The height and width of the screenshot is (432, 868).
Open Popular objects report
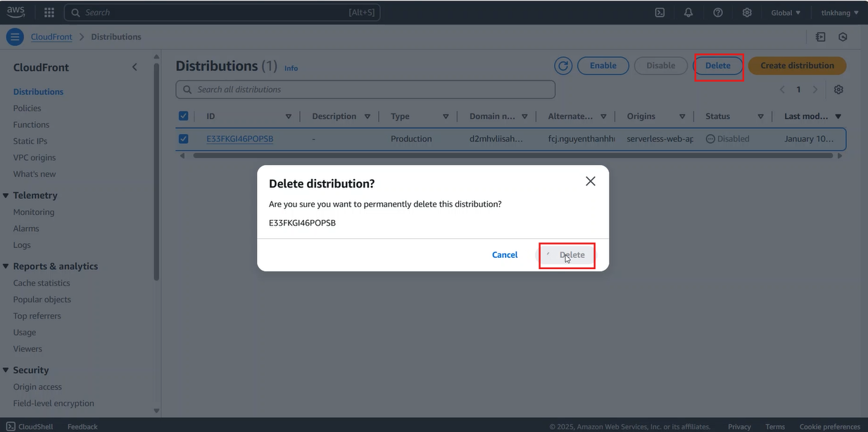coord(42,300)
